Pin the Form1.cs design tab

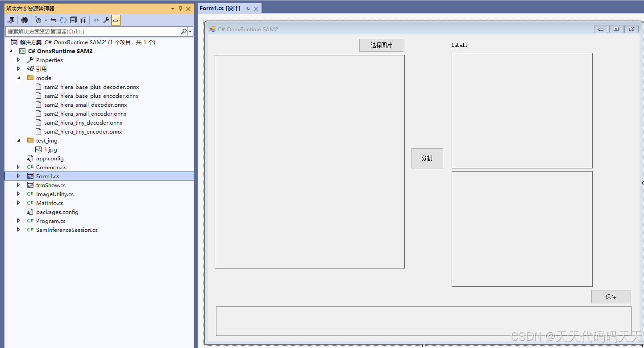pos(248,9)
